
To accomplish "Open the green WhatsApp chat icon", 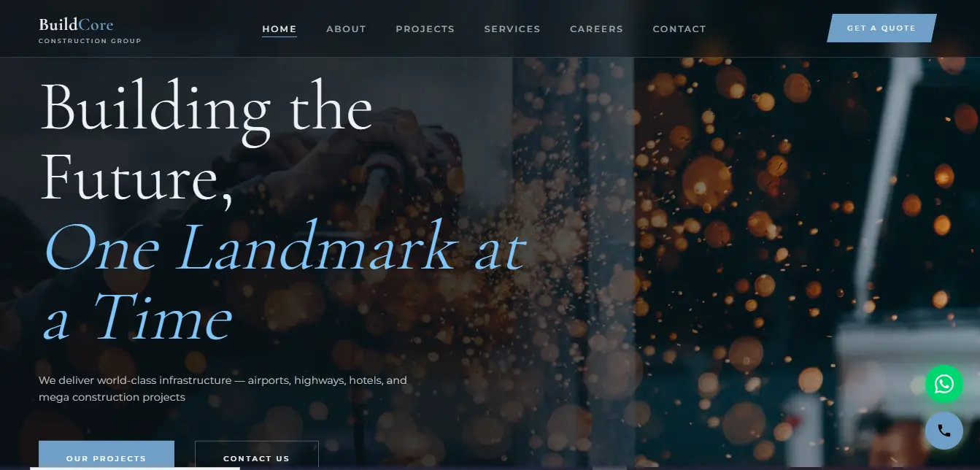I will point(944,384).
